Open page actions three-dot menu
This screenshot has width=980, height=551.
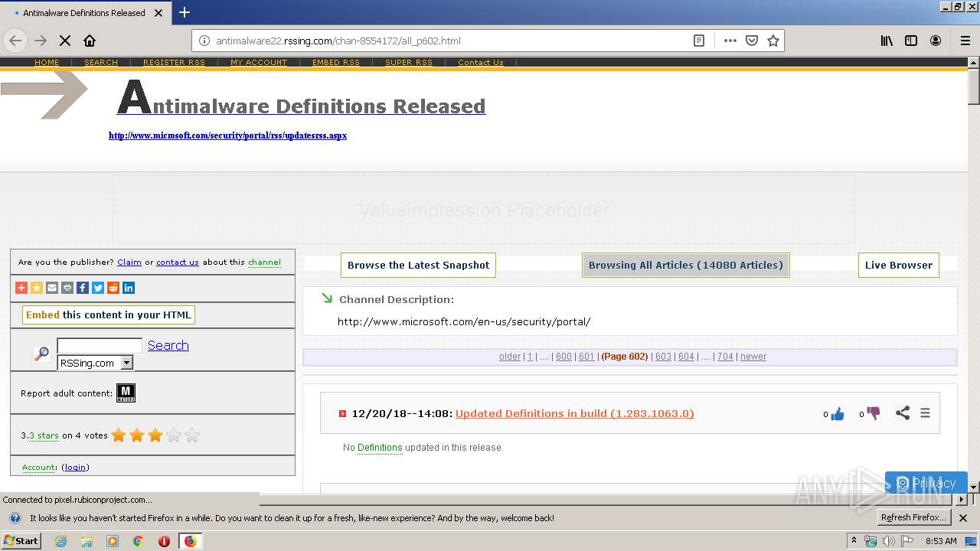(730, 41)
